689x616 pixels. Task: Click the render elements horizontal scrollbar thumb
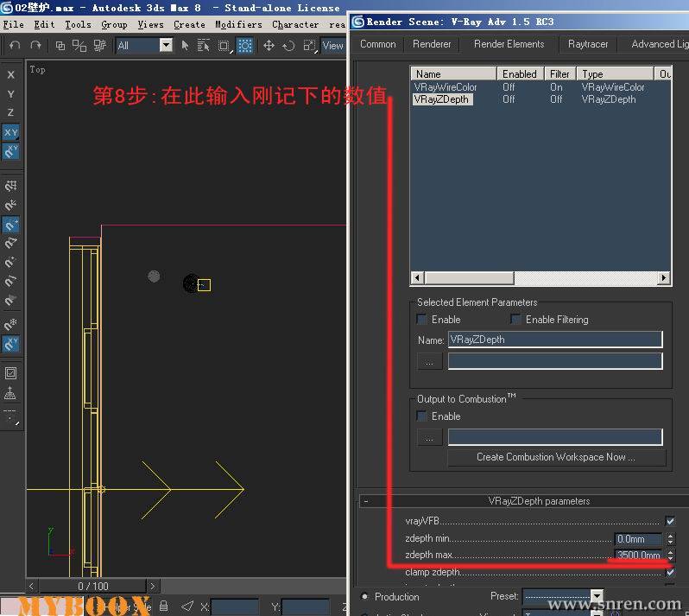pyautogui.click(x=470, y=278)
